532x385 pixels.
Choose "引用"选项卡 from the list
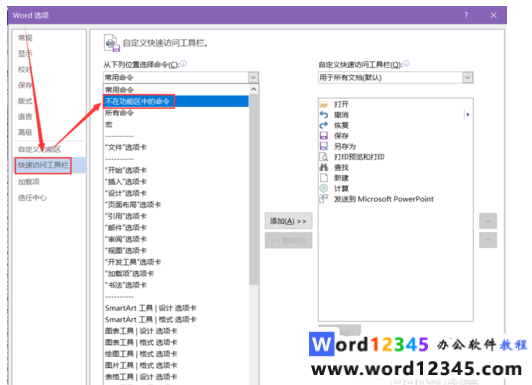pos(176,216)
